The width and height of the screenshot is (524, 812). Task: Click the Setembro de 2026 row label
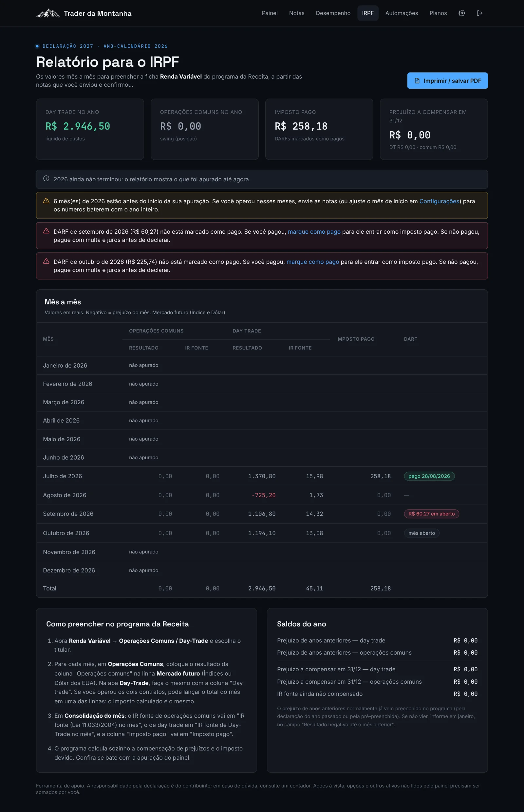68,514
